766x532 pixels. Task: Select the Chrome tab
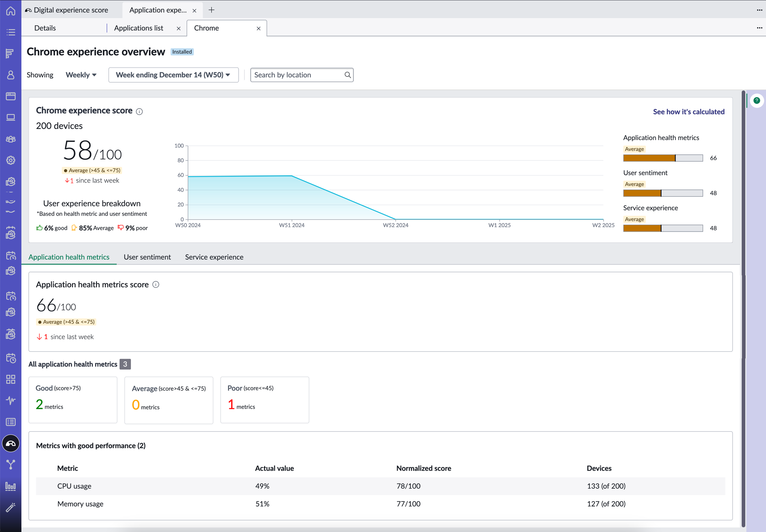click(x=206, y=28)
